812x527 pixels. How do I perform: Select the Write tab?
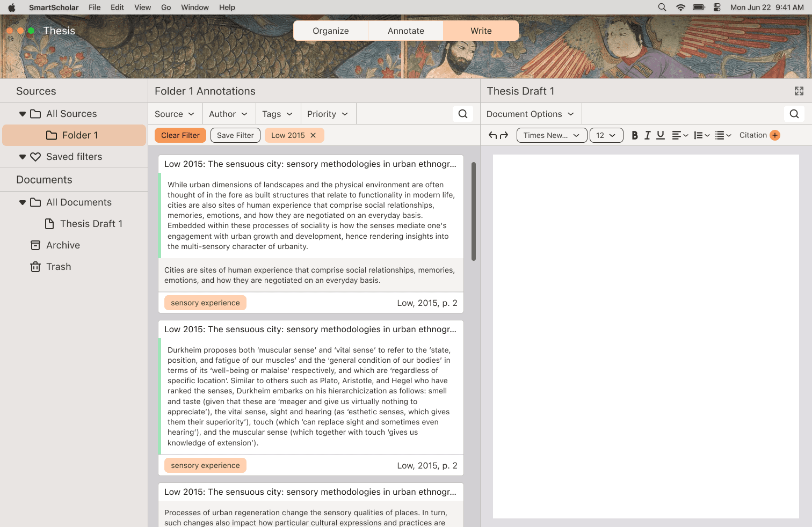click(x=481, y=31)
